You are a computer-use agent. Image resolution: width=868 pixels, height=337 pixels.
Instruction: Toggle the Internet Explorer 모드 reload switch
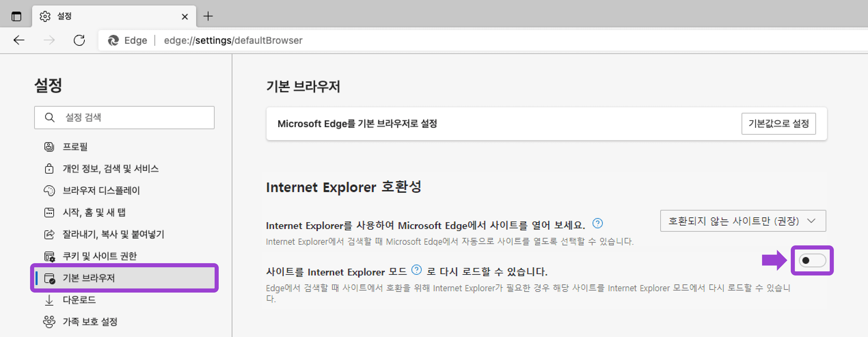pyautogui.click(x=812, y=260)
